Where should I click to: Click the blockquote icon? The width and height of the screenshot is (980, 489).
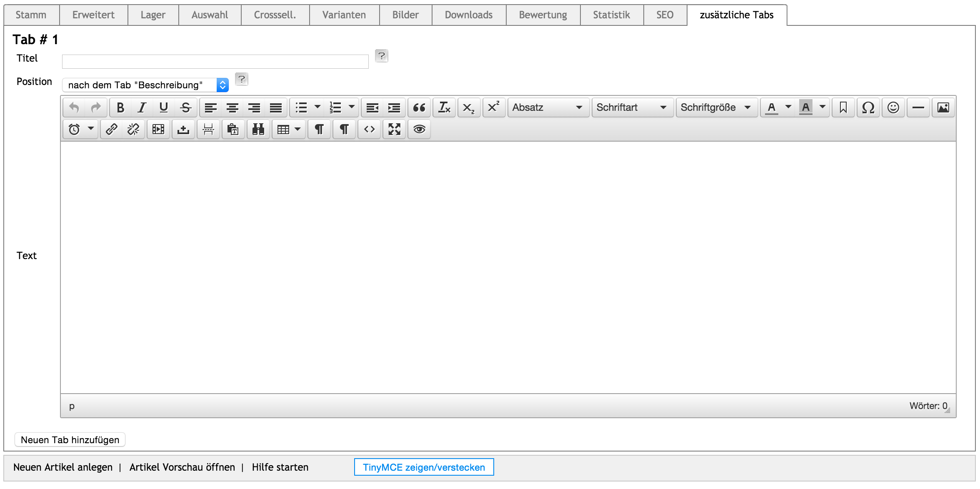(419, 108)
